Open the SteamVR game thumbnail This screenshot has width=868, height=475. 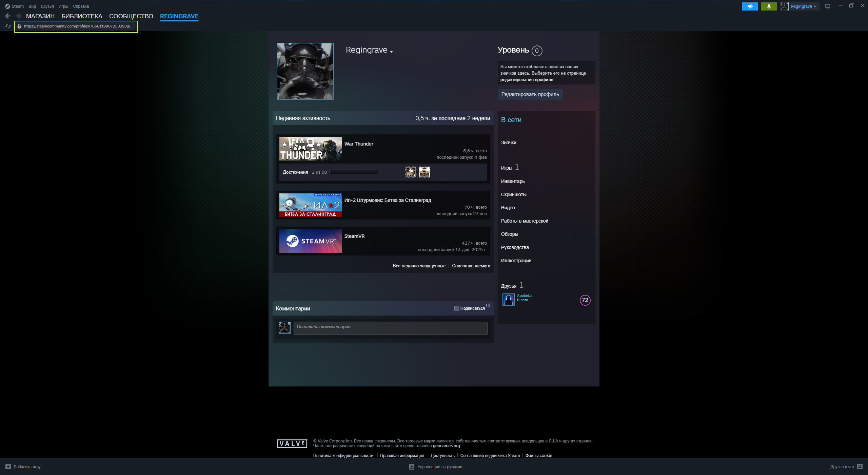310,241
